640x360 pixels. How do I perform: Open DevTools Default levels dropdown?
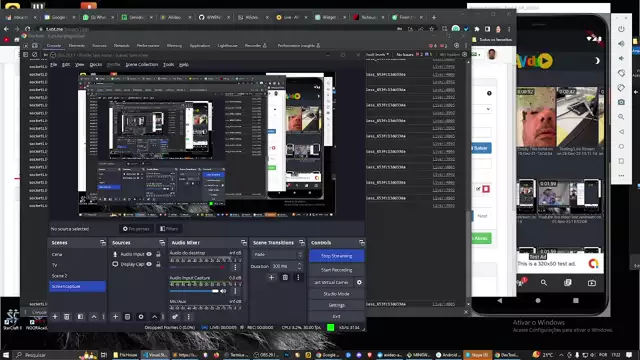tap(377, 54)
